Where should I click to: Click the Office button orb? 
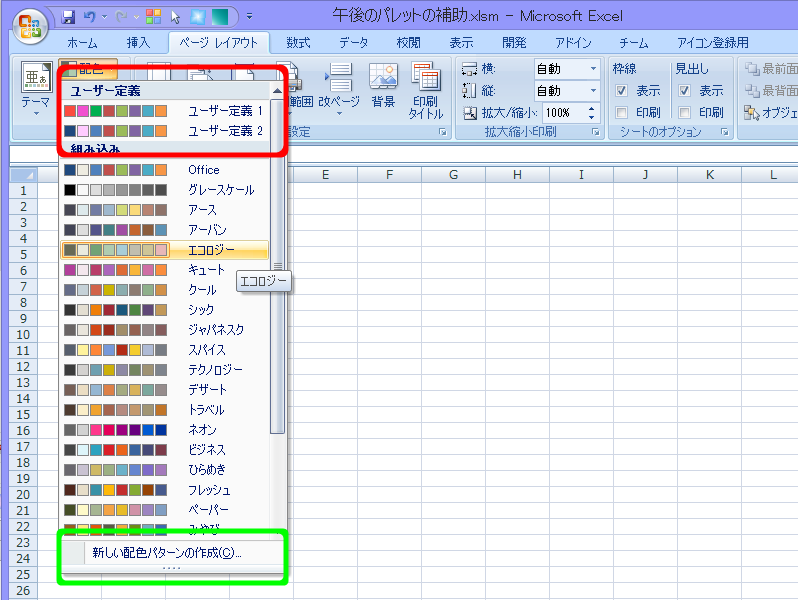[30, 25]
